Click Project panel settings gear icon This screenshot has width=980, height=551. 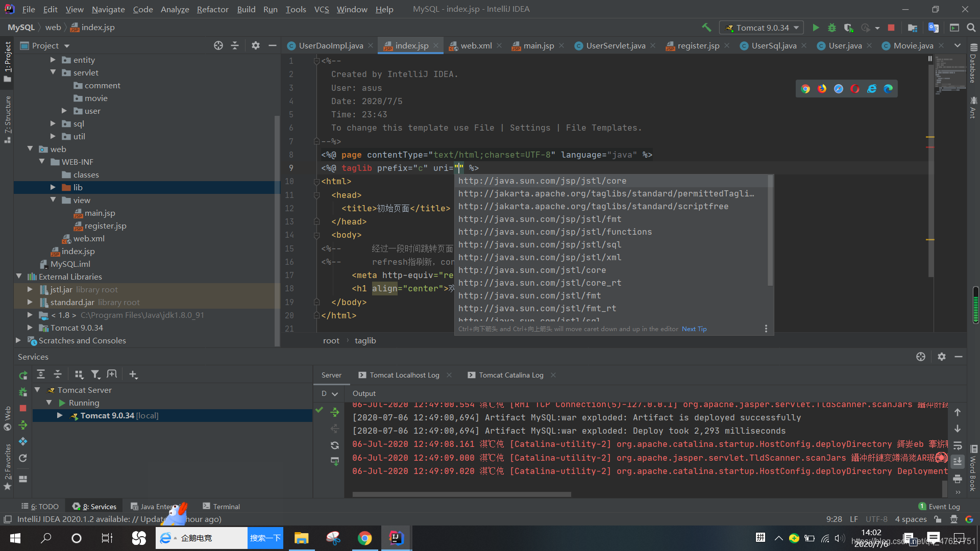[x=256, y=45]
